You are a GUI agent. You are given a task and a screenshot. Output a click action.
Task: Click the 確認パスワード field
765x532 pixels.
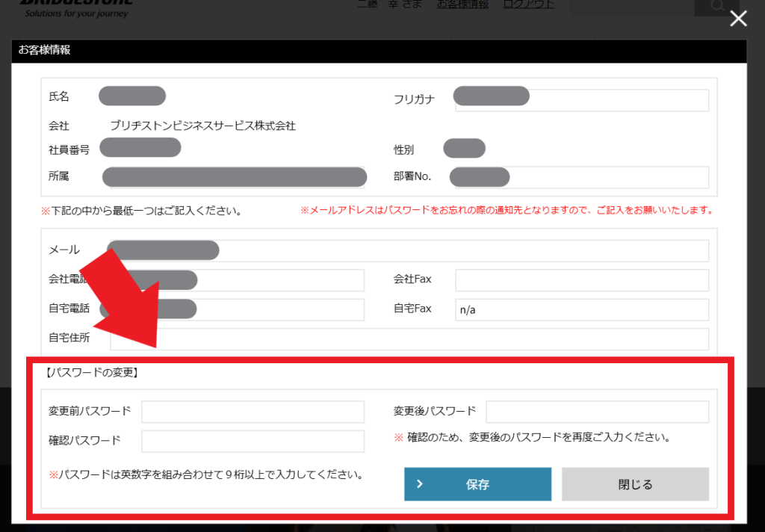coord(253,441)
